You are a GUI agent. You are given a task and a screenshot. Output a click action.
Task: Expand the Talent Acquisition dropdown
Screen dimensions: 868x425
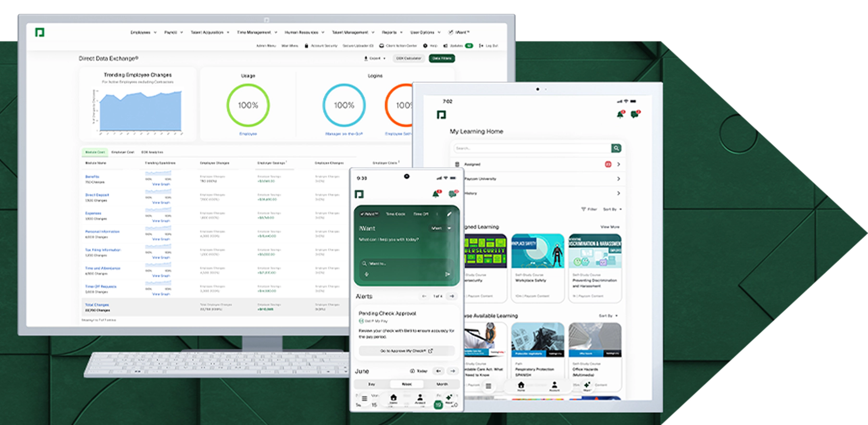click(210, 33)
